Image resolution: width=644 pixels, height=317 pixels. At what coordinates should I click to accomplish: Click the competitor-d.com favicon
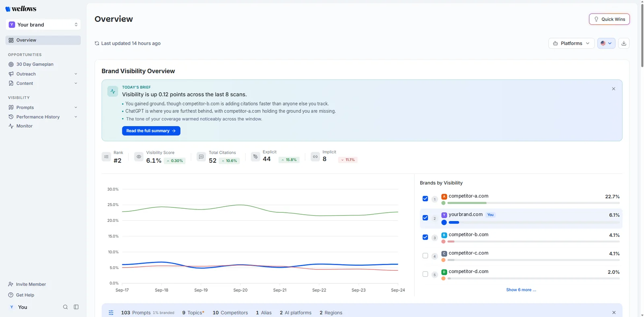click(444, 272)
